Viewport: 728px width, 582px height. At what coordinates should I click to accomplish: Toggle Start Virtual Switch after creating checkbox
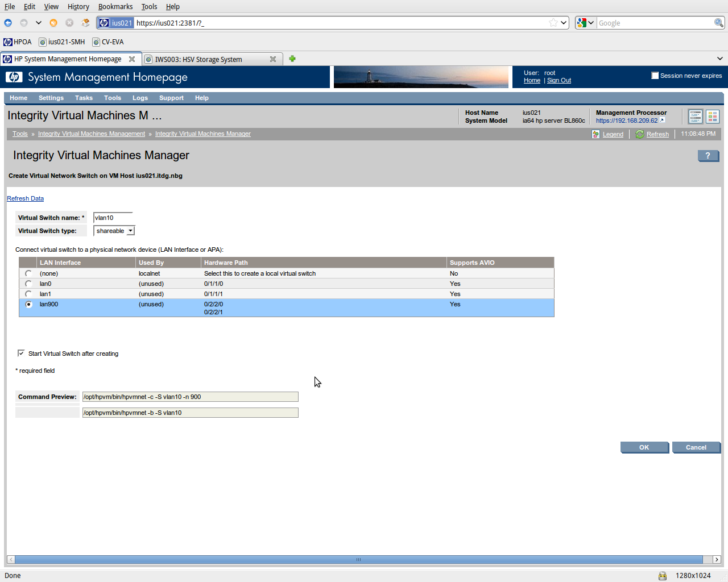coord(21,353)
